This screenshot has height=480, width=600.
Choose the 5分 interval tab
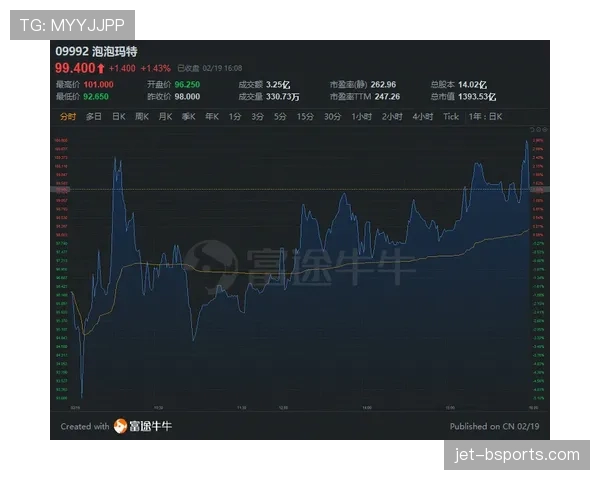click(x=280, y=116)
